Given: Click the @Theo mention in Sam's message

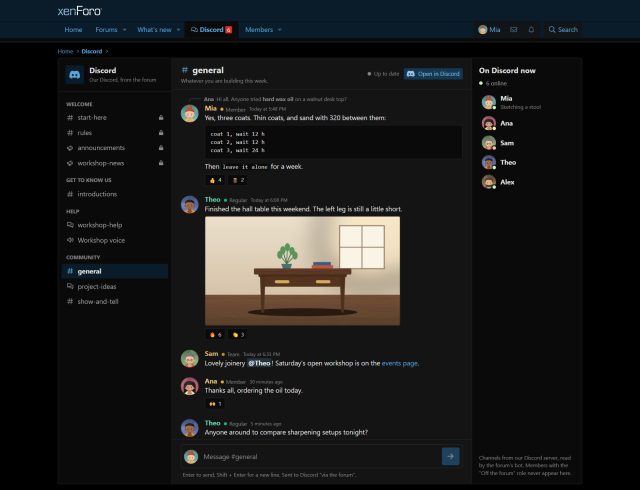Looking at the screenshot, I should pos(260,363).
